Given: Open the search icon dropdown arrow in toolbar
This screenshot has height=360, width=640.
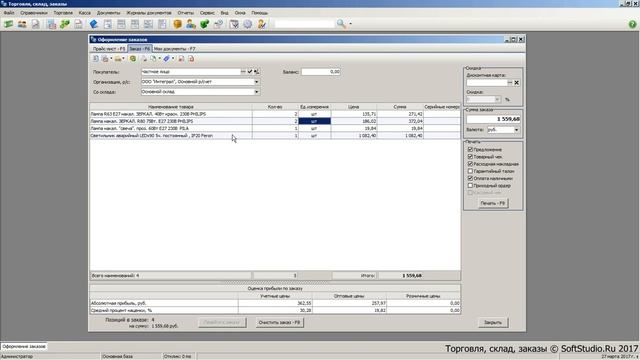Looking at the screenshot, I should [350, 24].
